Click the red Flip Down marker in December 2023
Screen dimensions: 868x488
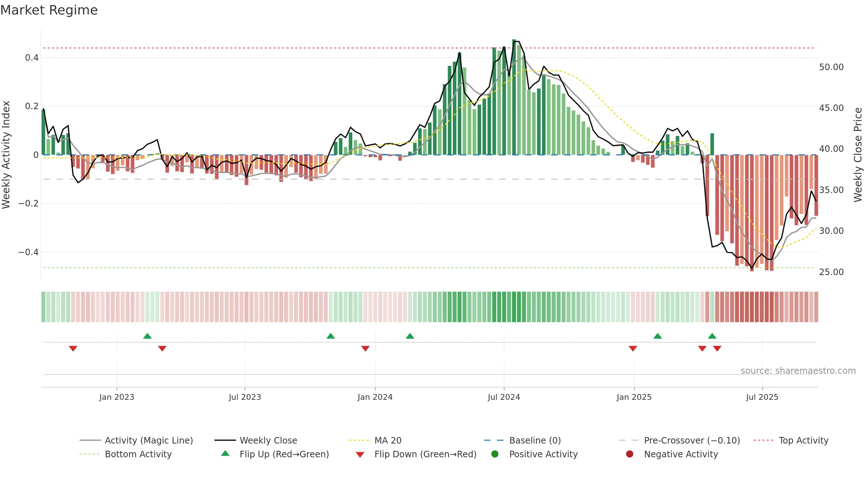point(365,348)
